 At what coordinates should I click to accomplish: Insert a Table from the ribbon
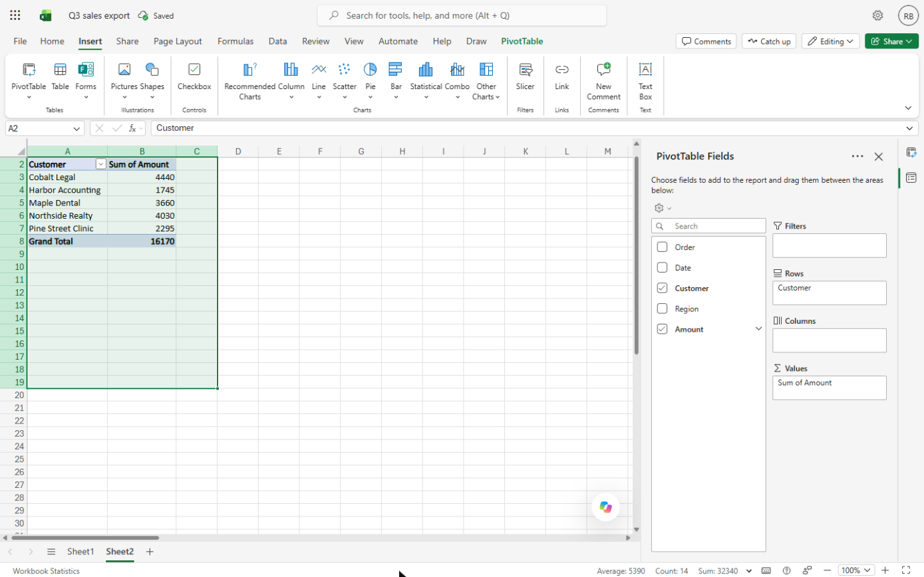(x=60, y=76)
